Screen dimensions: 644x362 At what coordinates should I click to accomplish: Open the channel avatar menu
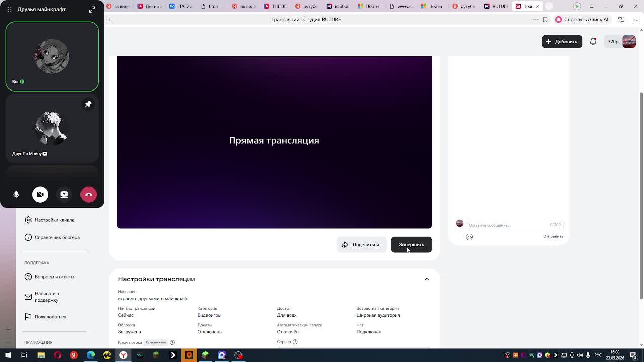pos(629,42)
